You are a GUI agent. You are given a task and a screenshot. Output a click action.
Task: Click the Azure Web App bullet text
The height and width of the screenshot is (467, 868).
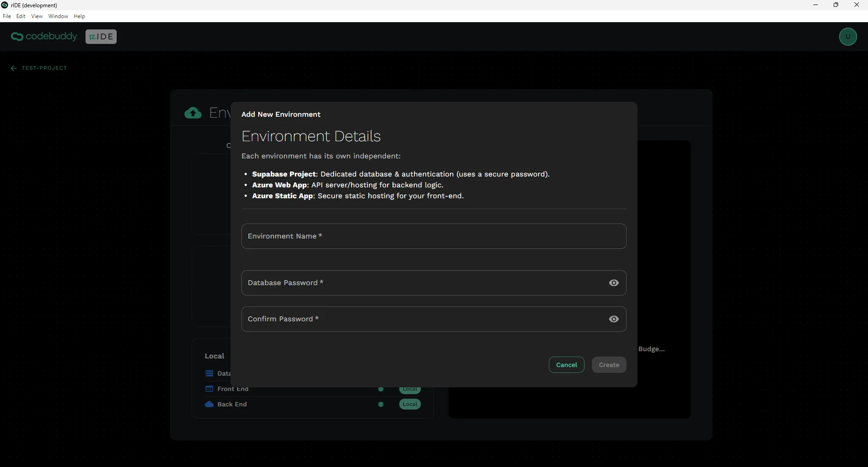coord(348,185)
